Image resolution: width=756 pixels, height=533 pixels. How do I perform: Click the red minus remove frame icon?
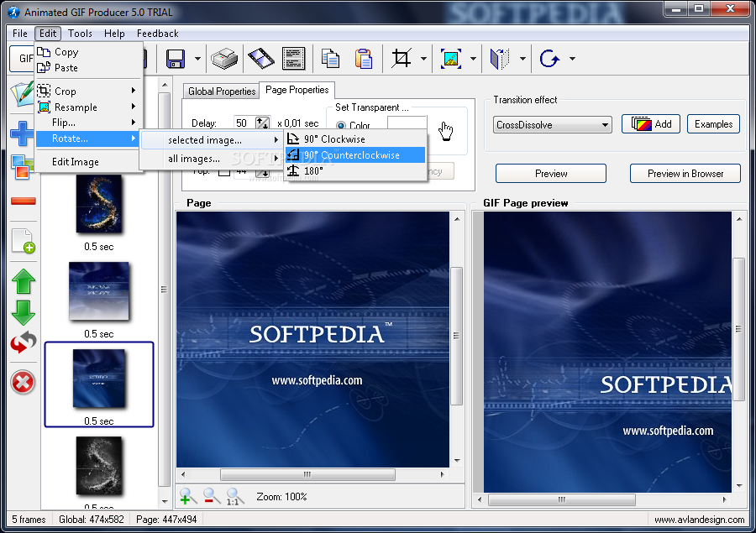point(24,201)
